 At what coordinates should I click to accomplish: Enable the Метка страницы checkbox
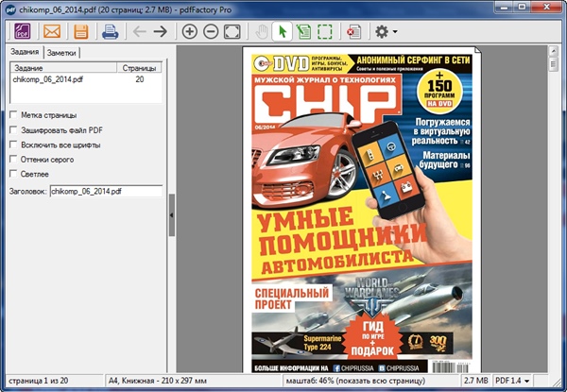(x=12, y=115)
